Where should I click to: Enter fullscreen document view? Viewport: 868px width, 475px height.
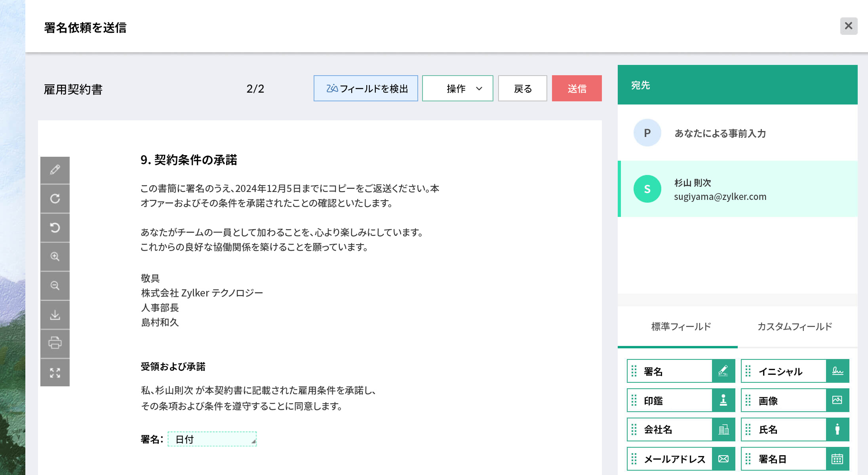[x=55, y=372]
